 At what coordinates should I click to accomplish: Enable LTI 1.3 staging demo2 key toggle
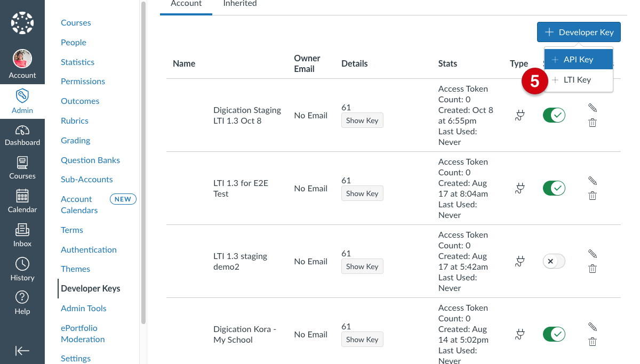click(x=554, y=261)
